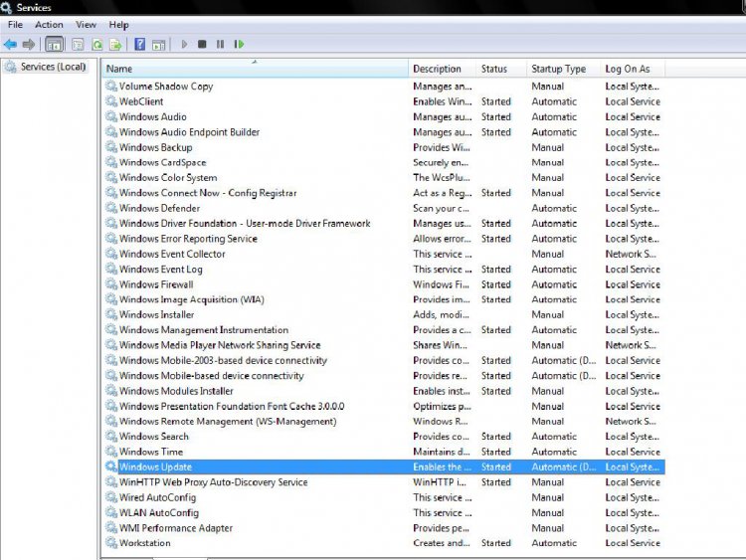Click the Forward arrow toolbar icon
The image size is (746, 560).
click(x=29, y=44)
